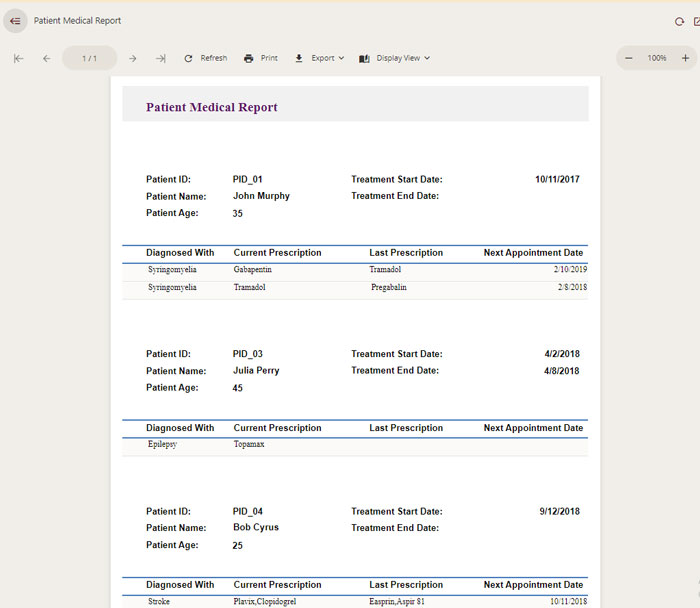Zoom in with the plus button

coord(685,58)
